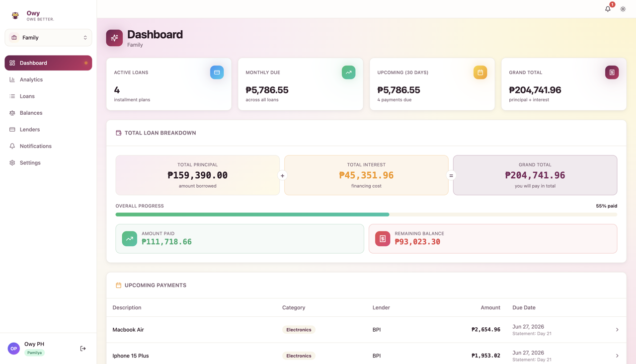Image resolution: width=636 pixels, height=364 pixels.
Task: Click the briefcase icon in Family selector
Action: (14, 38)
